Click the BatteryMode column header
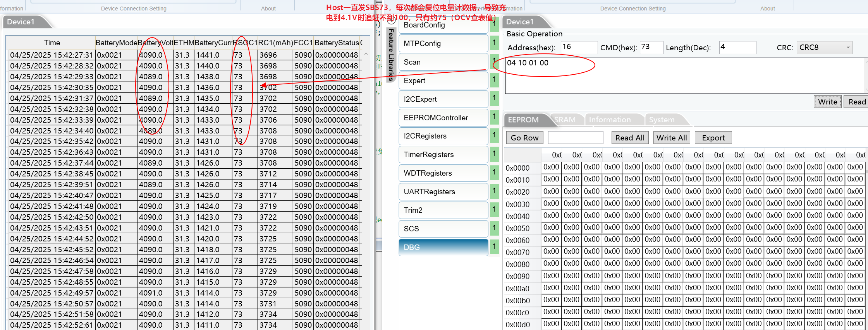 click(x=116, y=43)
